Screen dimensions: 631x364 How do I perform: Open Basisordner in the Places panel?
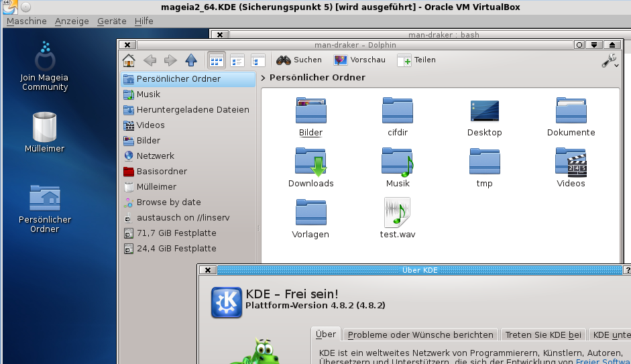(188, 172)
